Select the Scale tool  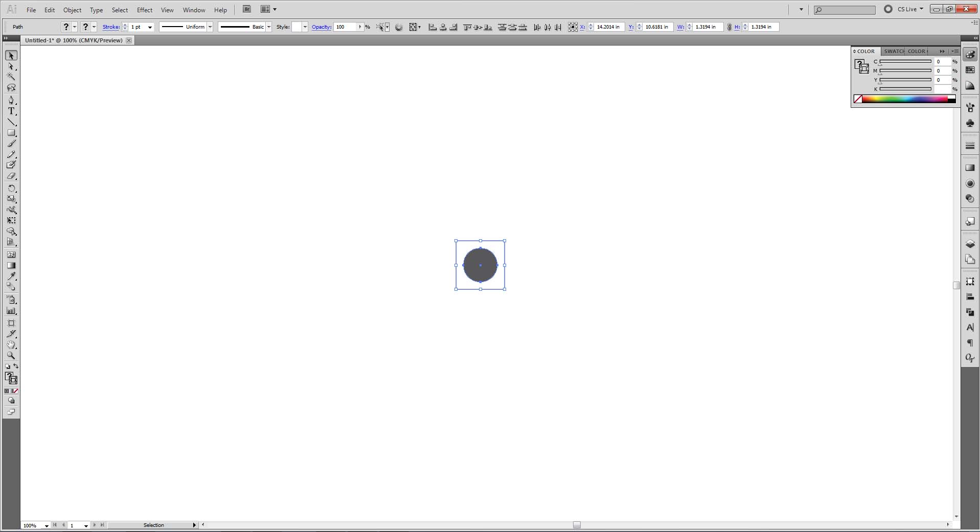(x=11, y=199)
